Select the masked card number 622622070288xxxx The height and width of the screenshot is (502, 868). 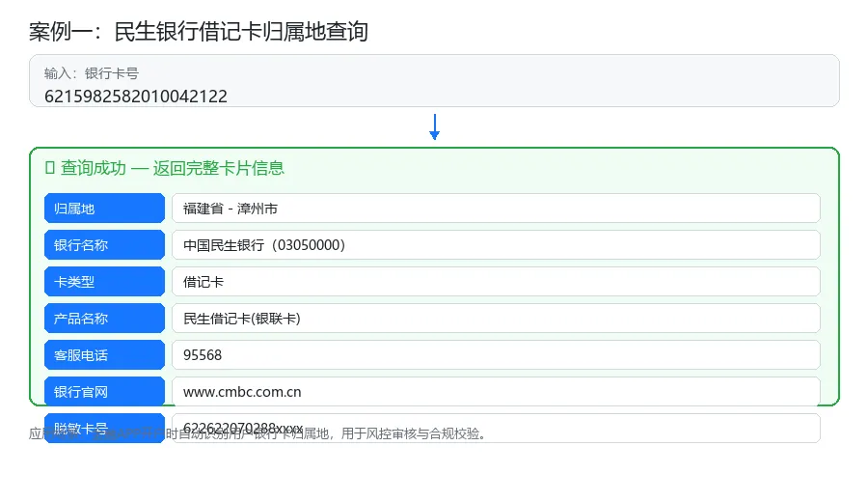[x=243, y=428]
